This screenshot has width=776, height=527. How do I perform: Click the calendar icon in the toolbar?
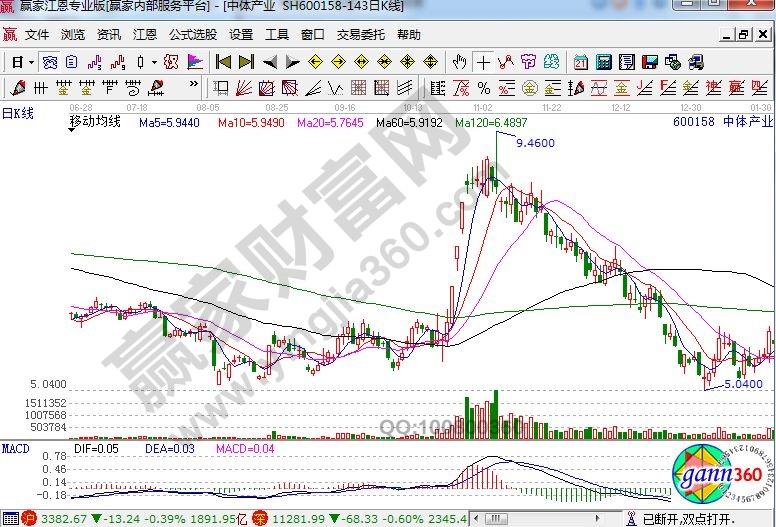[580, 62]
